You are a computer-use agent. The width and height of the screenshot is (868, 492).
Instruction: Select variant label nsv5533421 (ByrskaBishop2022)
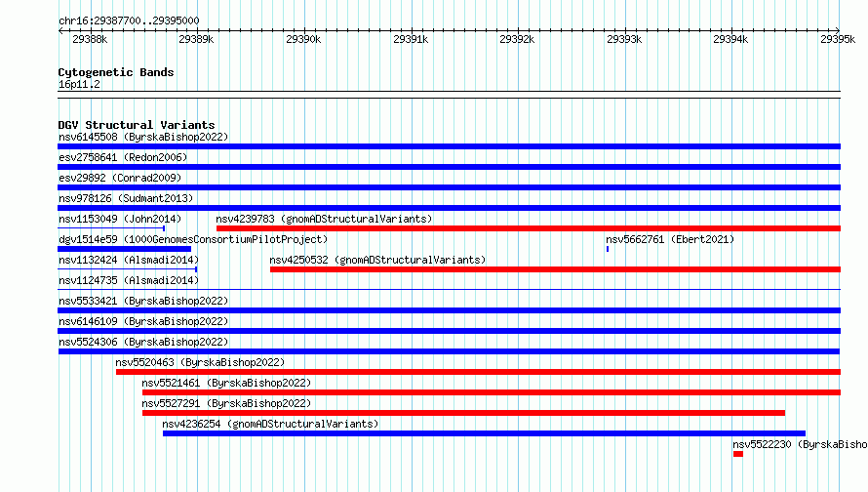click(143, 301)
